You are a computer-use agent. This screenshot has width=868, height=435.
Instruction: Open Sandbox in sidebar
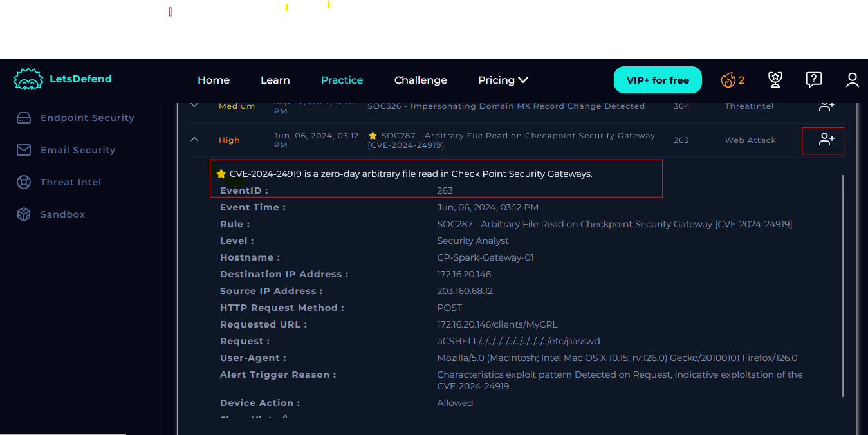click(x=63, y=214)
